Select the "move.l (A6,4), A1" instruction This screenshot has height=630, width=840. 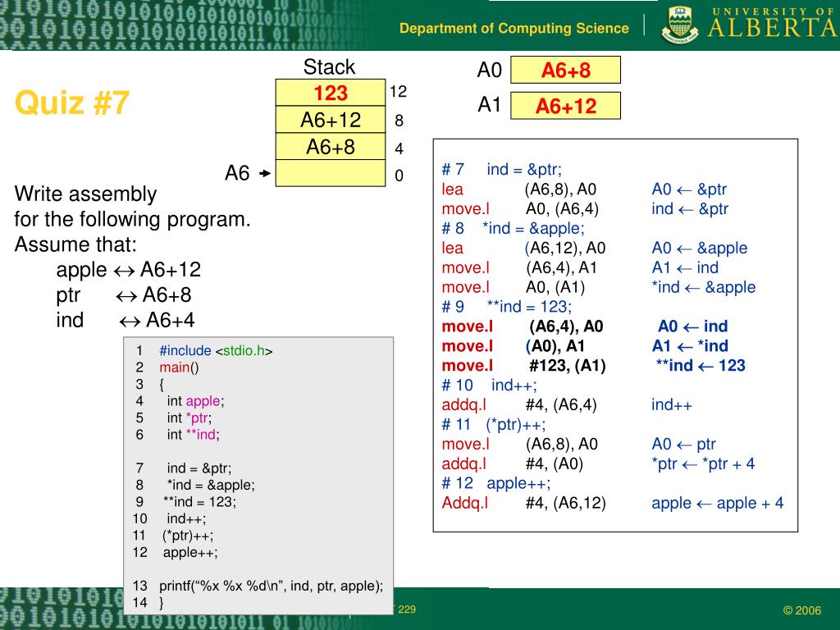[519, 267]
